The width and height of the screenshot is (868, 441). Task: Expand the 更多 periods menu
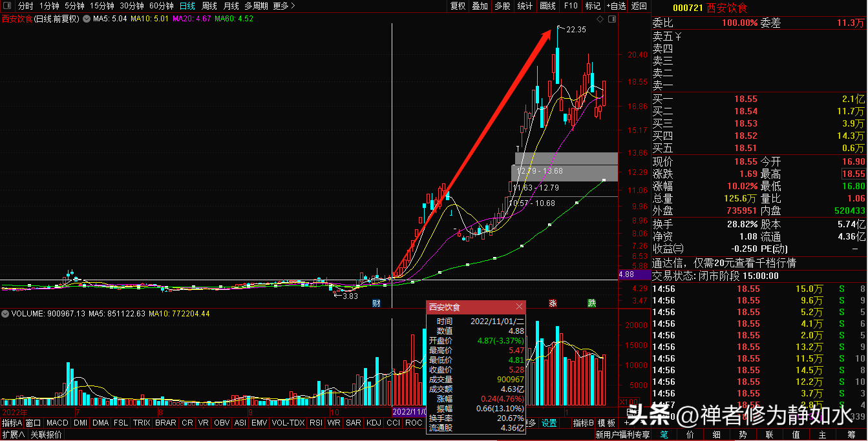[284, 6]
